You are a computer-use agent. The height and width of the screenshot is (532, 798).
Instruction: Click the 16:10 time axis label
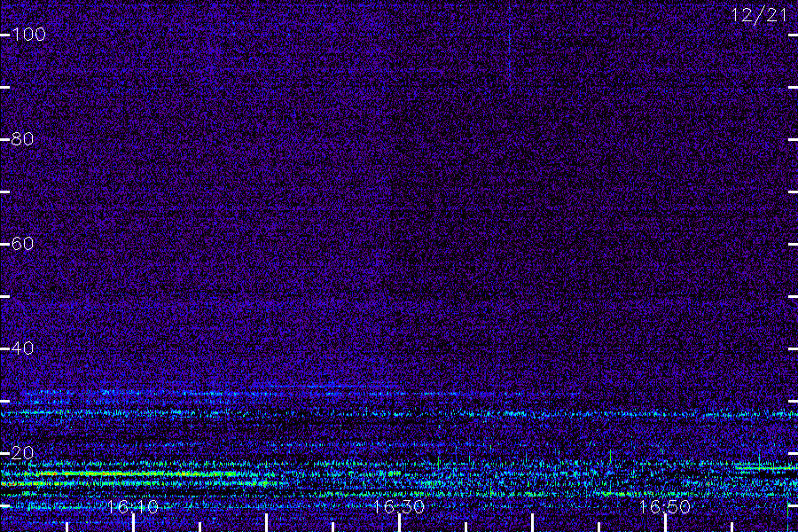pos(133,506)
